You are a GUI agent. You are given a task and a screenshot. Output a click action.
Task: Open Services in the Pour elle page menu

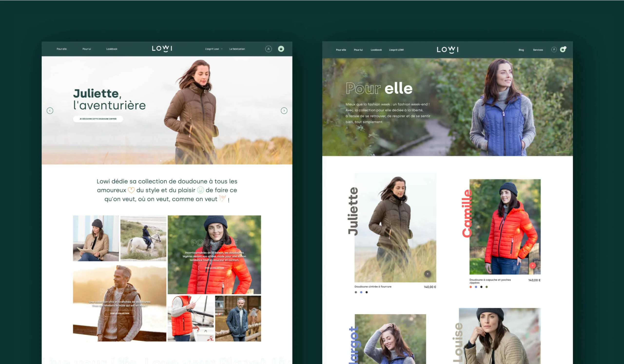538,50
